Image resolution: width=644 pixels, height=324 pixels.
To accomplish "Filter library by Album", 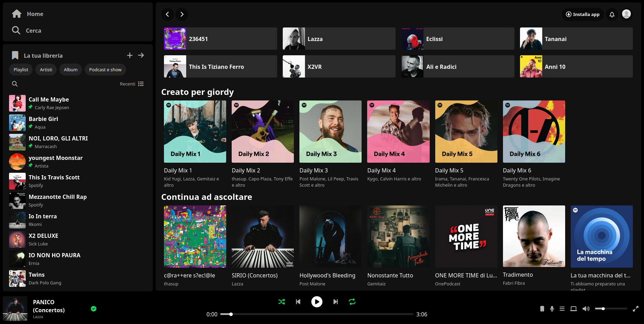I will click(71, 70).
